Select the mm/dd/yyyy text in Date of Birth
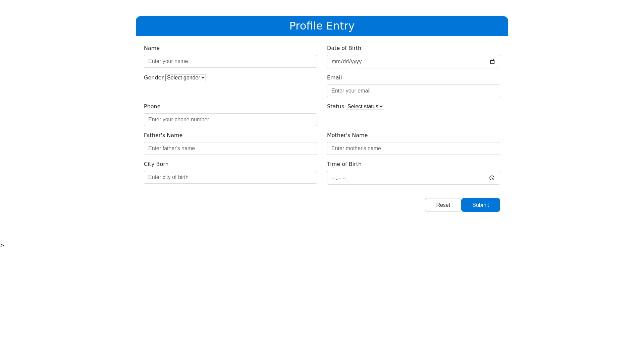644x362 pixels. click(x=346, y=62)
